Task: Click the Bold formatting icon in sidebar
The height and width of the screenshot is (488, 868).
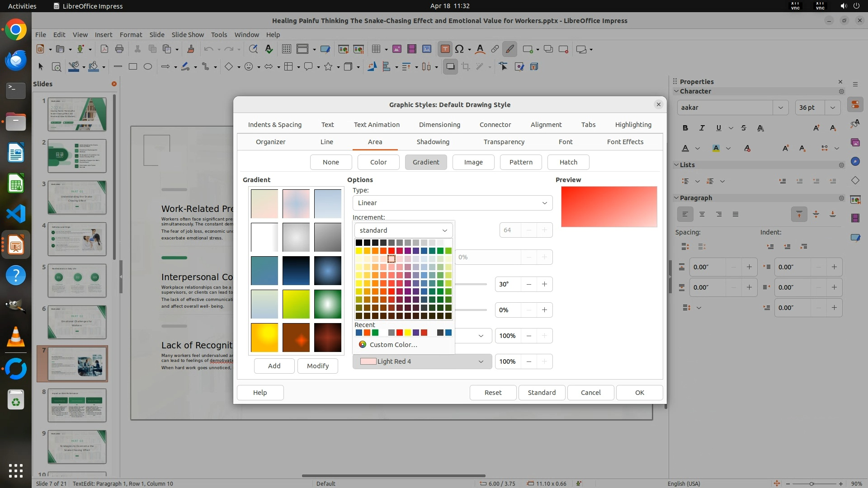Action: point(685,128)
